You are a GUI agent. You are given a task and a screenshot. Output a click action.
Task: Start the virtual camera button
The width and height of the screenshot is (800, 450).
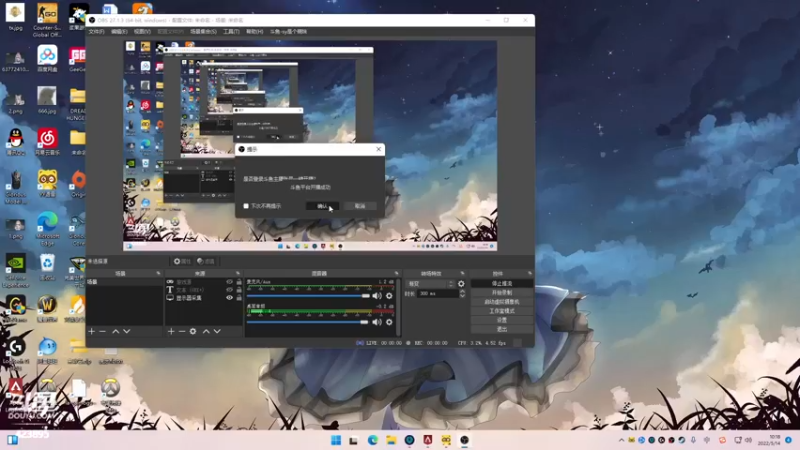tap(502, 302)
